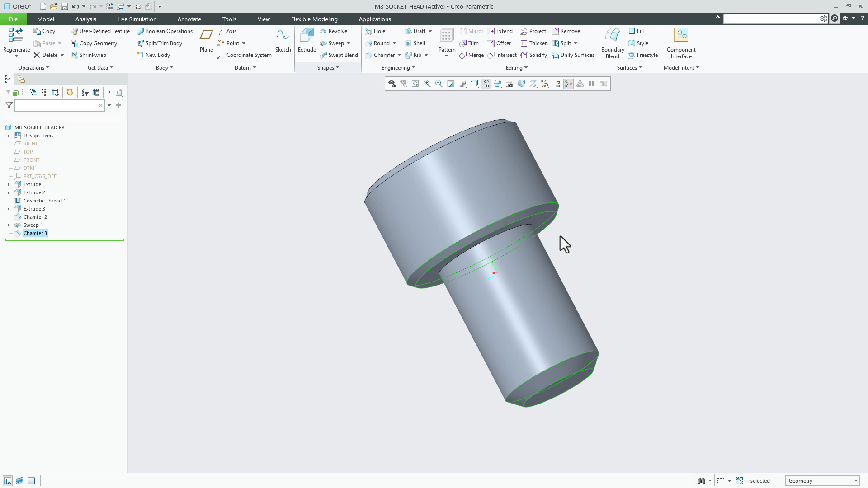Toggle tangent edge display in graphics toolbar
Image resolution: width=868 pixels, height=488 pixels.
486,84
